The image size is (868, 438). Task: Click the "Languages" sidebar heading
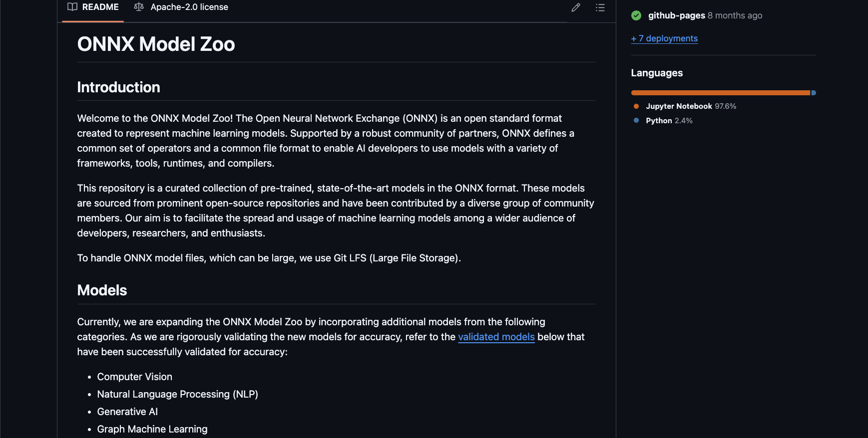point(657,73)
